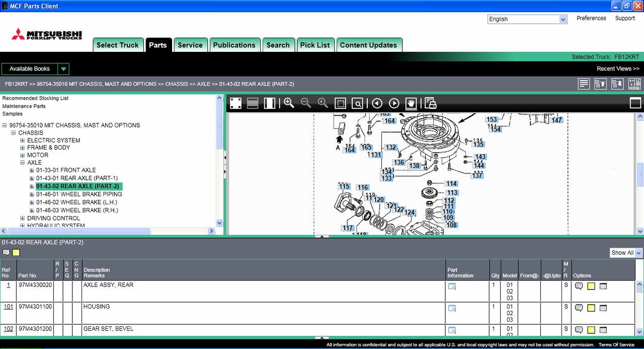Image resolution: width=644 pixels, height=349 pixels.
Task: Open Recommended Stocking List
Action: [x=35, y=98]
